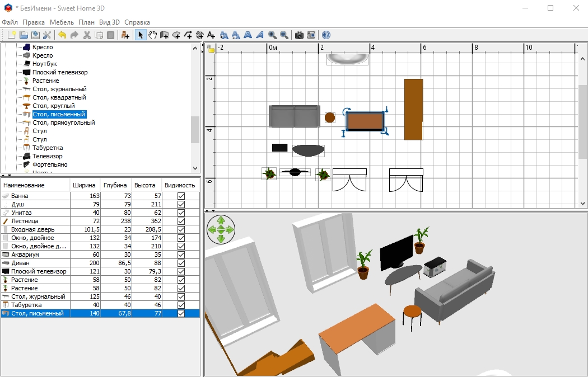Viewport: 588px width, 377px height.
Task: Toggle visibility of Стол, письменный row
Action: [x=181, y=313]
